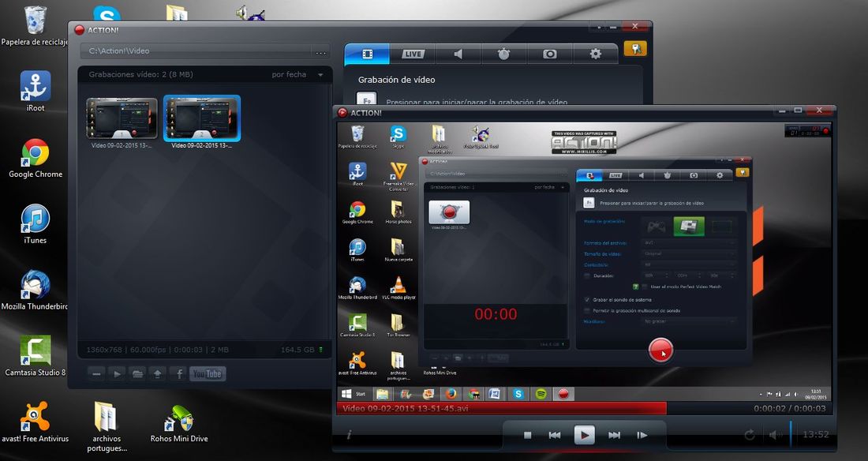Advance one frame with the step button

pos(642,436)
